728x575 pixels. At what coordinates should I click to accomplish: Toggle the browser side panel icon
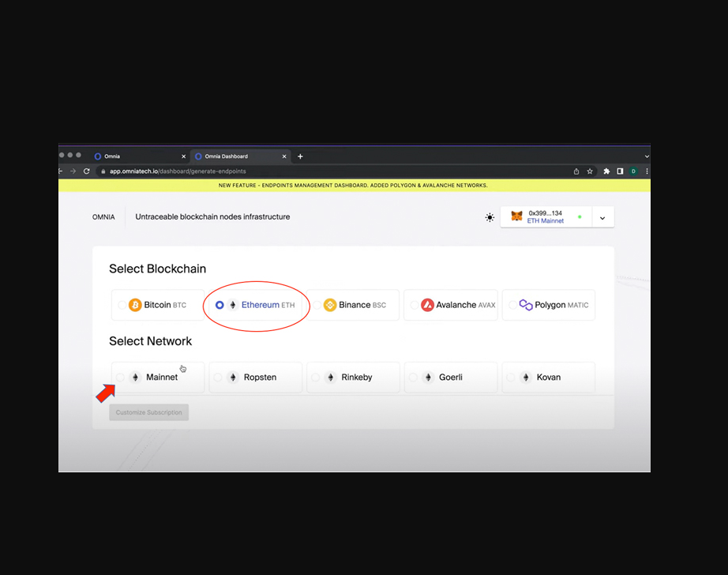coord(620,171)
